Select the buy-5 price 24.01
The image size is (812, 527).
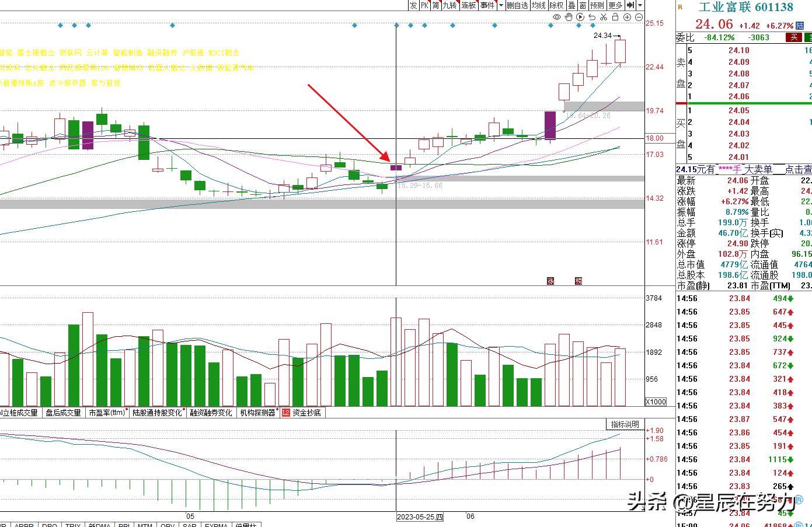tap(738, 157)
